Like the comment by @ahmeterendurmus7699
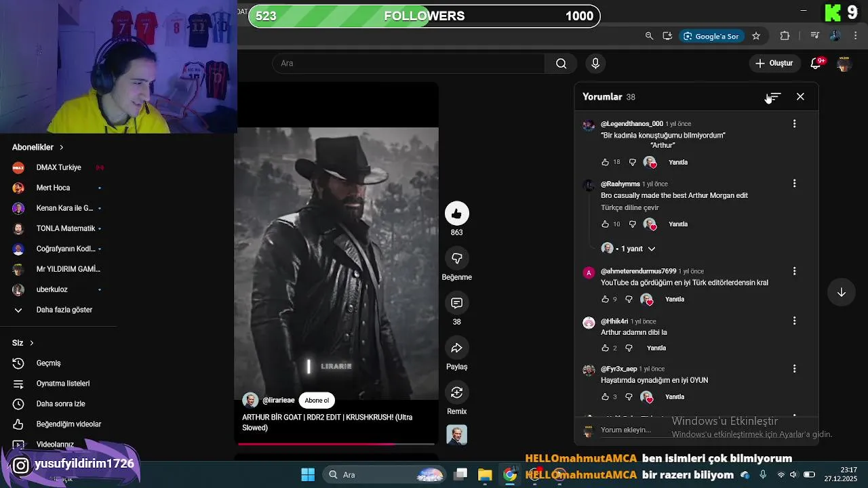 pos(605,299)
